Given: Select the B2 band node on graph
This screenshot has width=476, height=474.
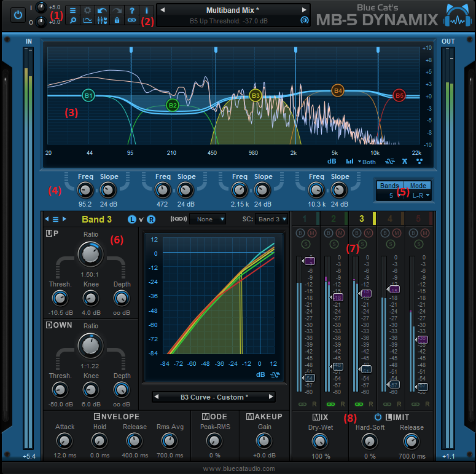Looking at the screenshot, I should coord(173,105).
